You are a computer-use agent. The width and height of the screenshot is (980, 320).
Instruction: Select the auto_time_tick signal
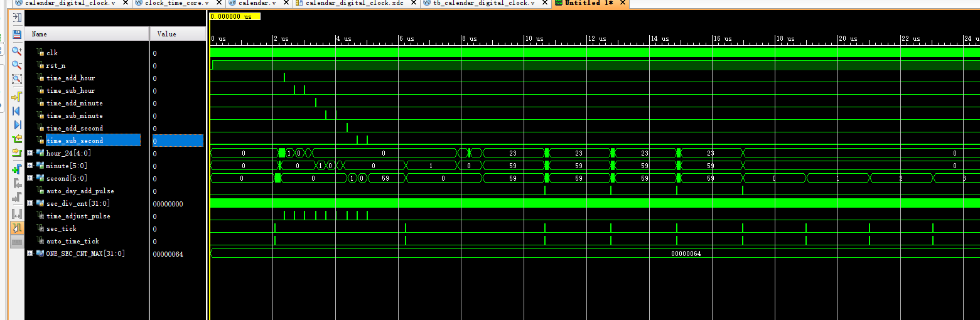pyautogui.click(x=72, y=241)
